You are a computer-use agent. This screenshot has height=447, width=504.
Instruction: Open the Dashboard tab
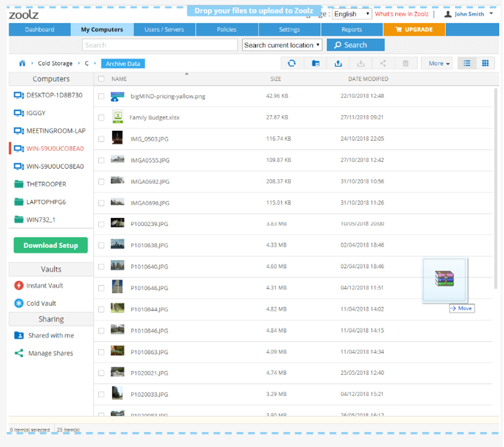tap(40, 29)
